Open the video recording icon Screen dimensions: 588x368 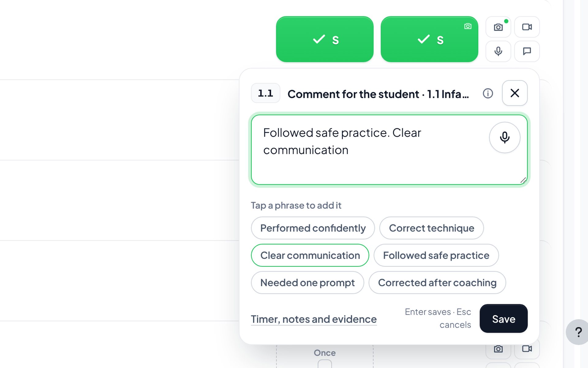527,27
